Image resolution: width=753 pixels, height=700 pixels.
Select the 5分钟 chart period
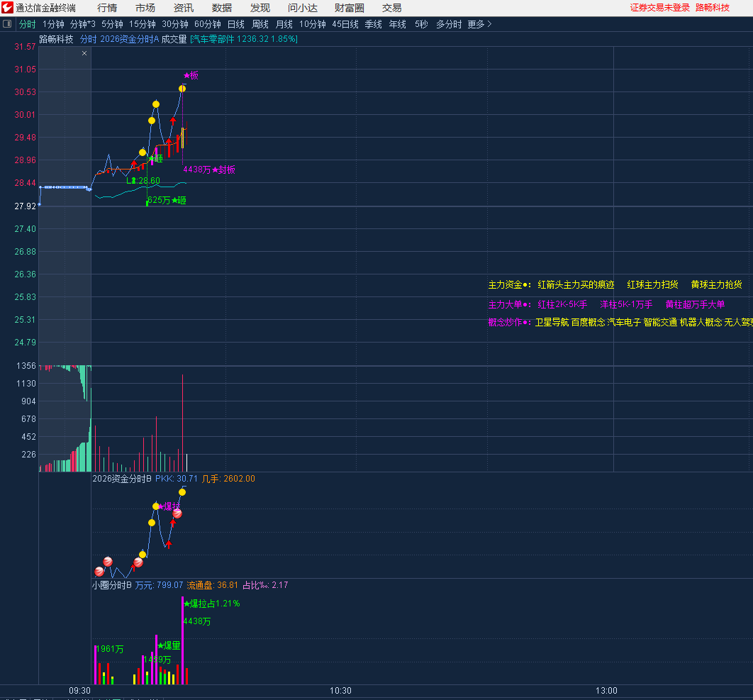112,24
